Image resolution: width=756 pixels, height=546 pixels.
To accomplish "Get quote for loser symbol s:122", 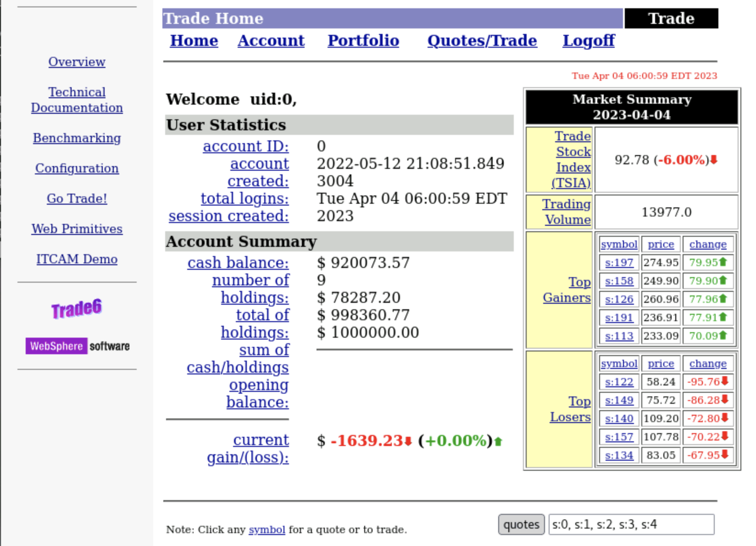I will tap(619, 382).
